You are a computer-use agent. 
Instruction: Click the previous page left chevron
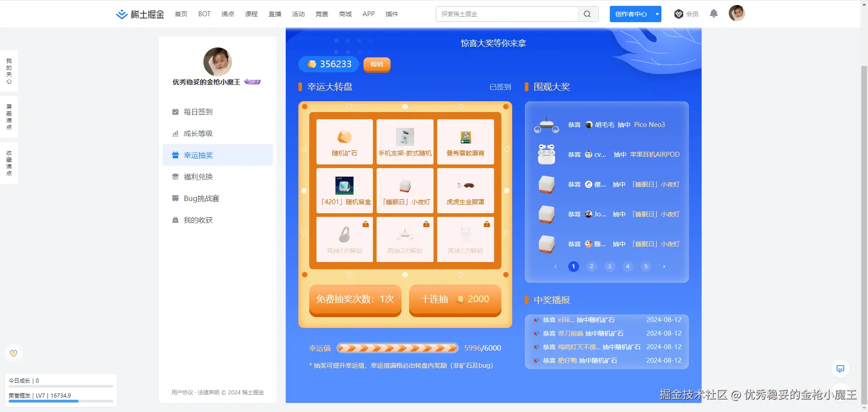click(x=555, y=267)
